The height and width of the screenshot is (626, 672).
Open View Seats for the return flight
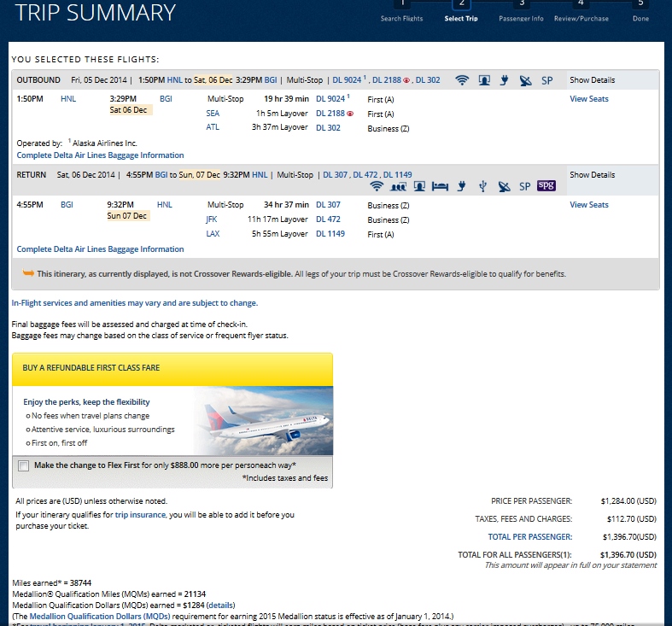pos(589,205)
